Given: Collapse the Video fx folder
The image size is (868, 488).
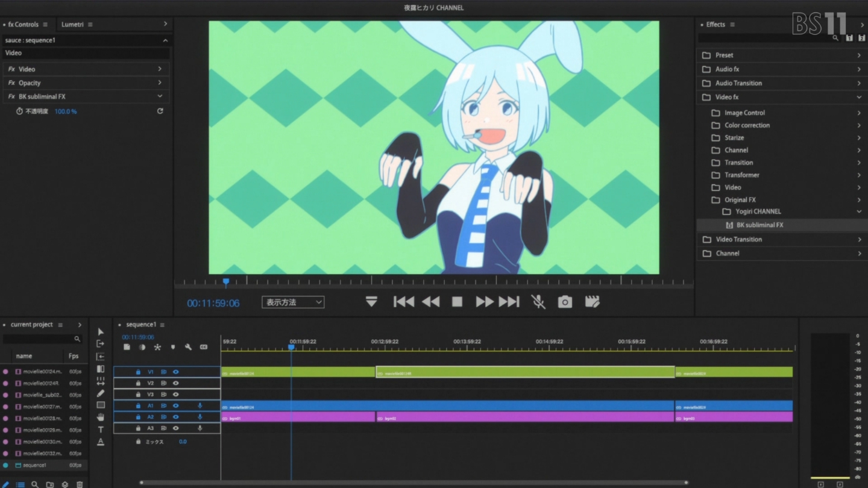Looking at the screenshot, I should coord(859,97).
